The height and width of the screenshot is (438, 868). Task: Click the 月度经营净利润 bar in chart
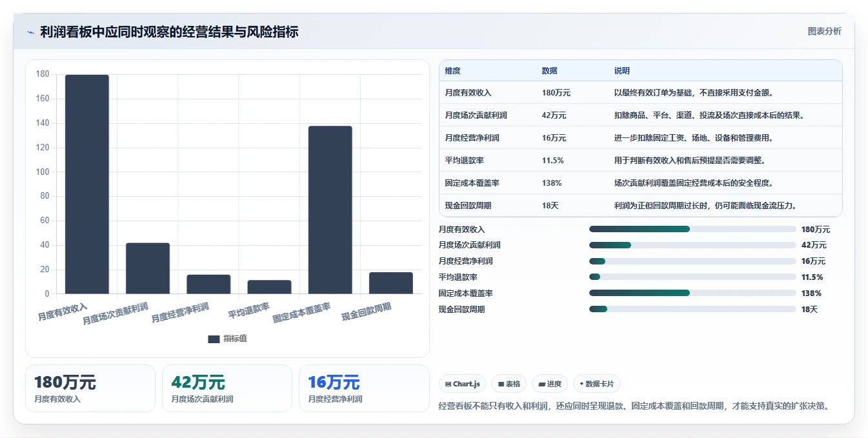coord(208,284)
